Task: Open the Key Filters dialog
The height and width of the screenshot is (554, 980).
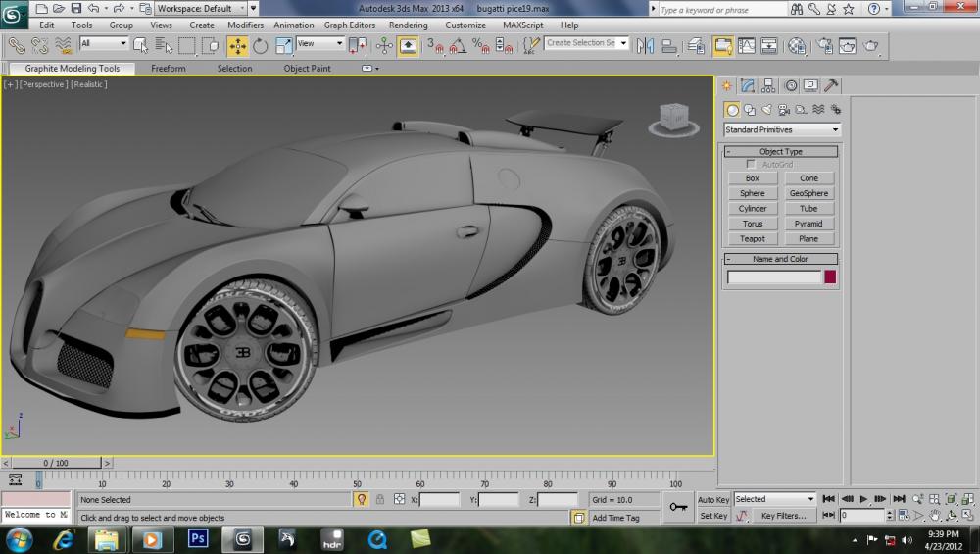Action: 783,516
